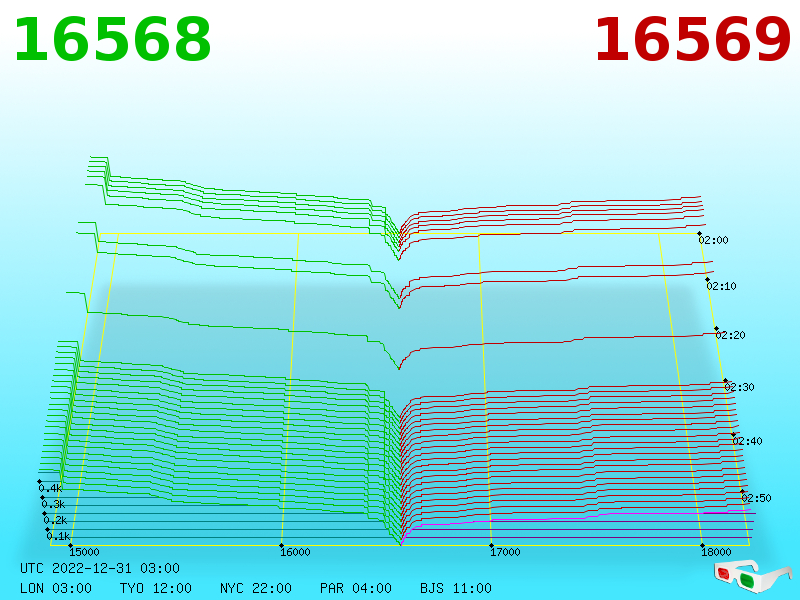
Task: Click the TYO 12:00 clock
Action: pos(156,588)
